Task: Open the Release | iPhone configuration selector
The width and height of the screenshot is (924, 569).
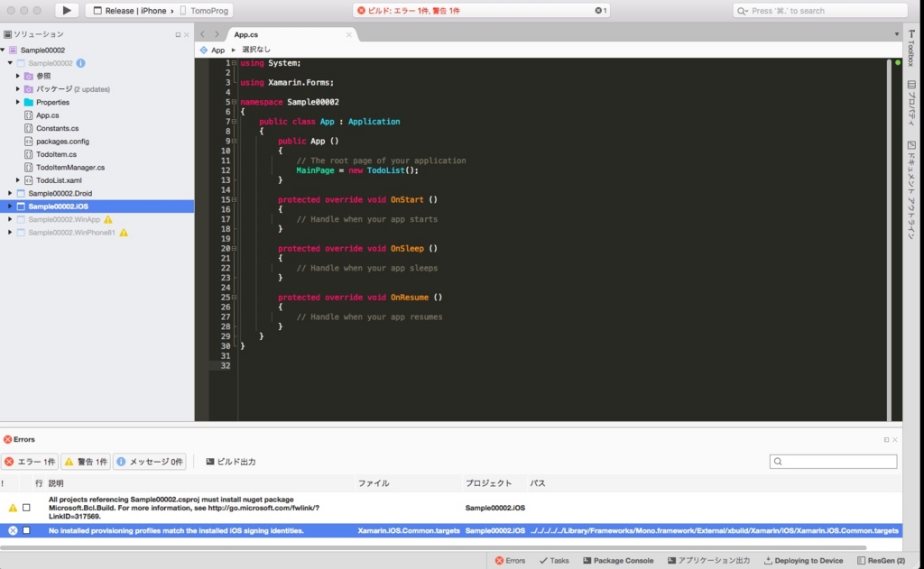Action: pyautogui.click(x=134, y=11)
